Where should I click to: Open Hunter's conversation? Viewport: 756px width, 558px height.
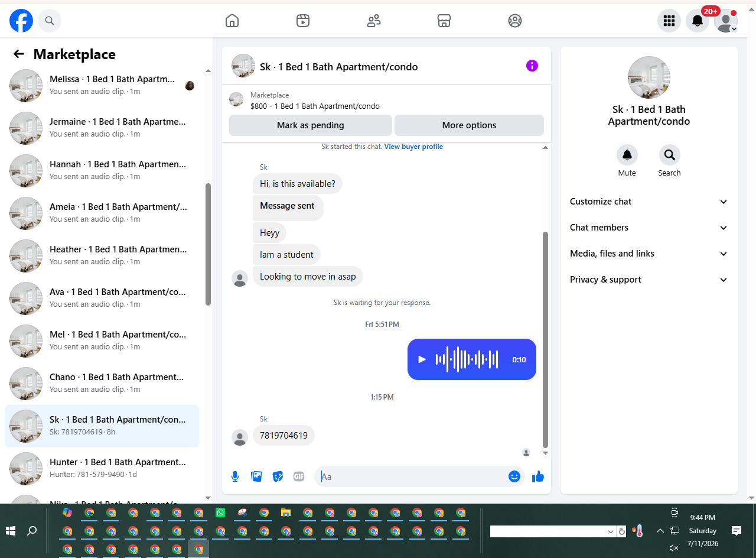[x=102, y=469]
